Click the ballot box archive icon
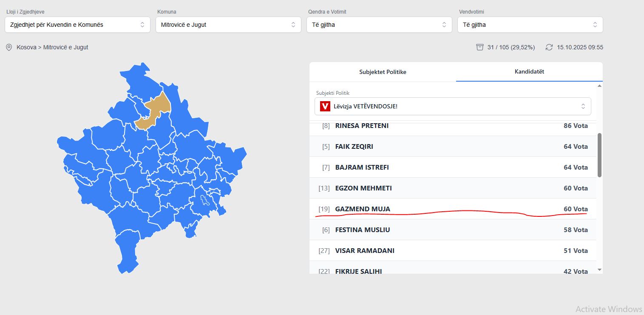This screenshot has height=315, width=644. [480, 47]
